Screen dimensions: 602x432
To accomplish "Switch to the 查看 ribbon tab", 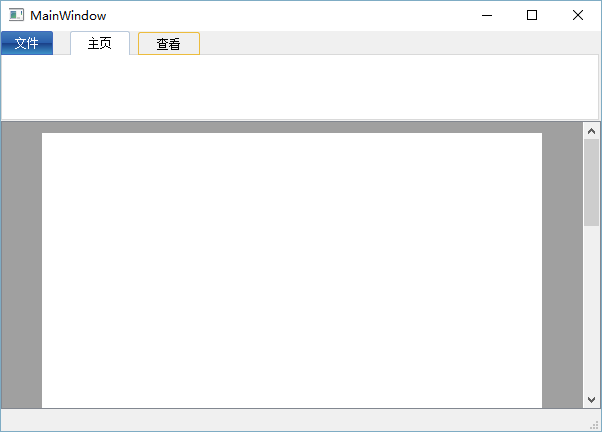I will pos(169,43).
